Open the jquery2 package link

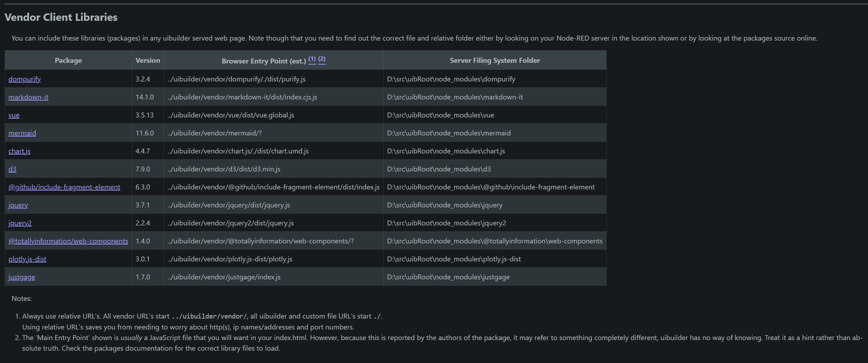click(20, 223)
